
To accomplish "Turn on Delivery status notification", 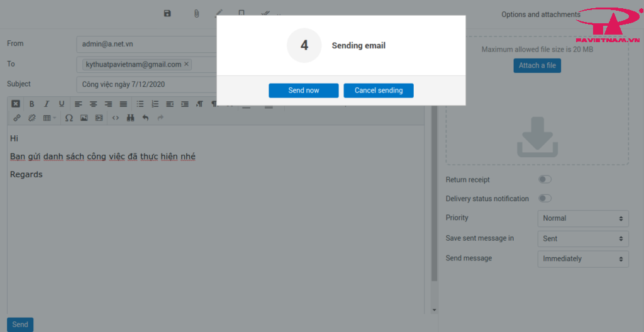I will pos(545,199).
